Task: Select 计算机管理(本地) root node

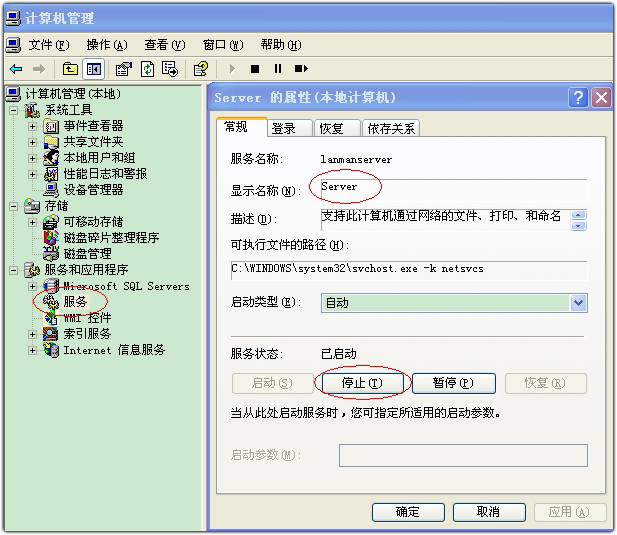Action: [73, 94]
